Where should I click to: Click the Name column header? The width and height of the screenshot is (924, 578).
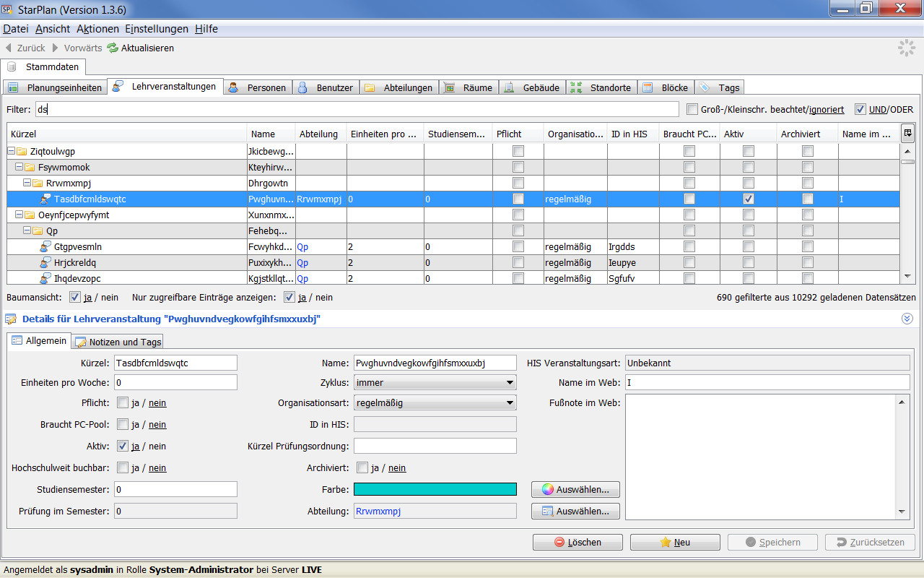tap(271, 134)
